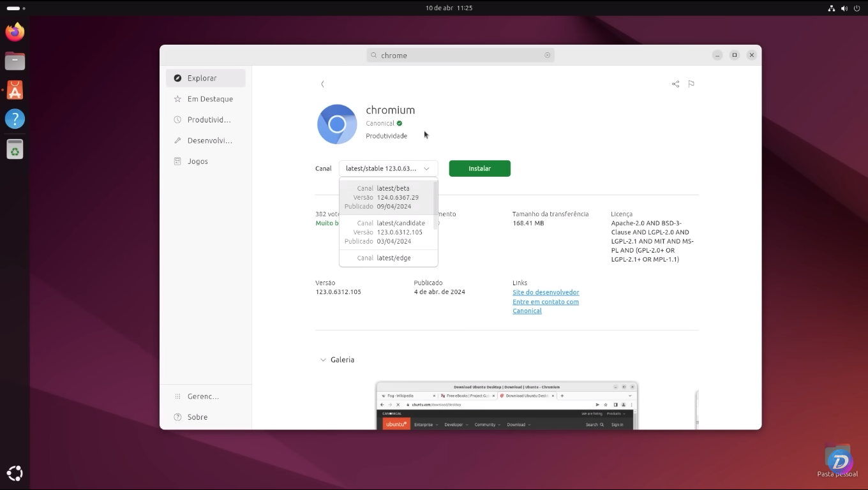Open the Site do desenvolvedor link

click(546, 292)
